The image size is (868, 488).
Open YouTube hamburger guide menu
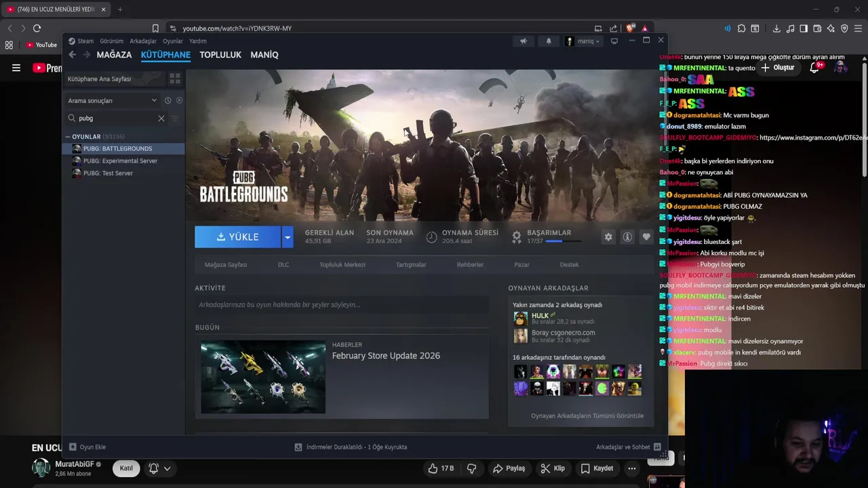pos(16,68)
